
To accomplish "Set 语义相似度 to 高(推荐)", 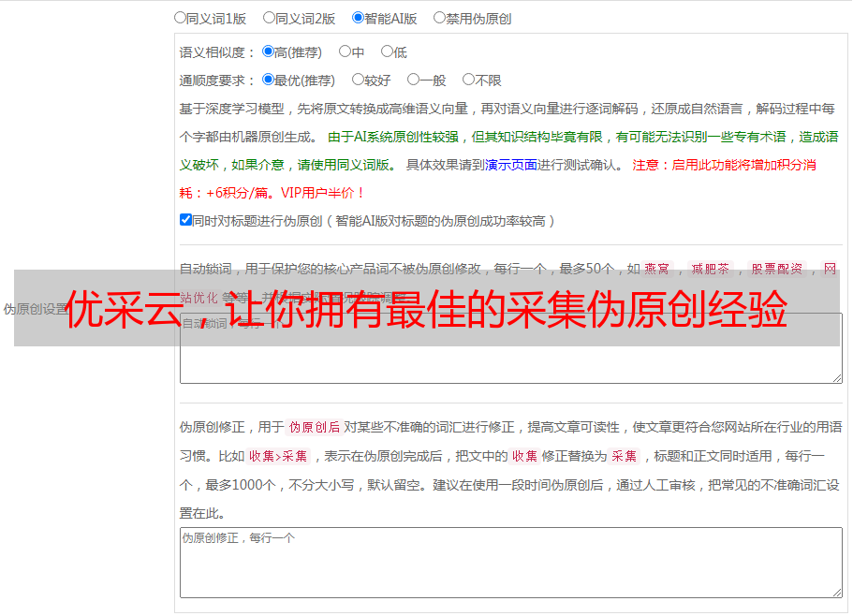I will [268, 51].
